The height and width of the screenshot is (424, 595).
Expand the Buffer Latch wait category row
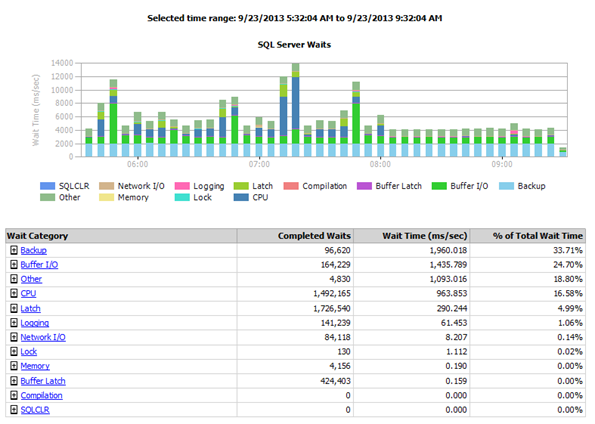[14, 381]
